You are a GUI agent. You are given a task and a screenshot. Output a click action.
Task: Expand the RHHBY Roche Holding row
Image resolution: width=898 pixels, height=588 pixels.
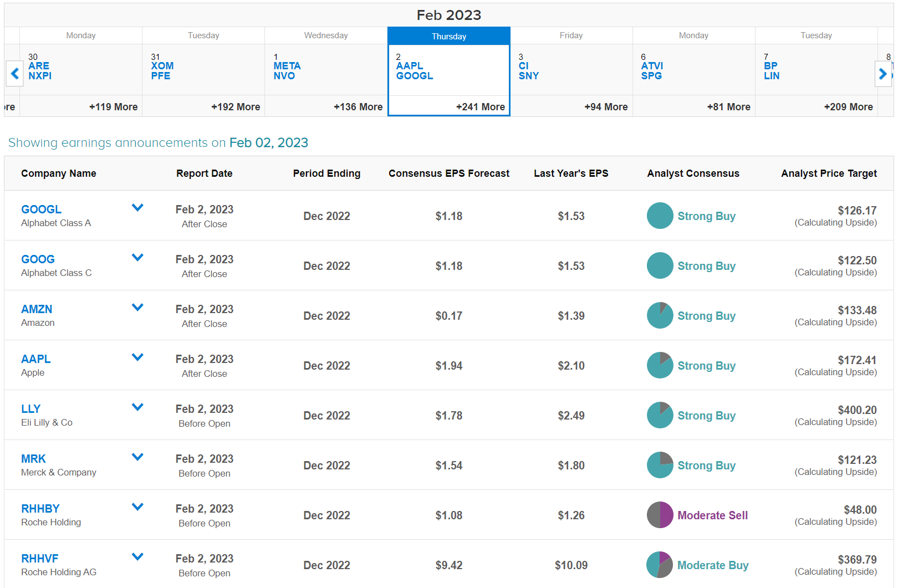pos(137,507)
